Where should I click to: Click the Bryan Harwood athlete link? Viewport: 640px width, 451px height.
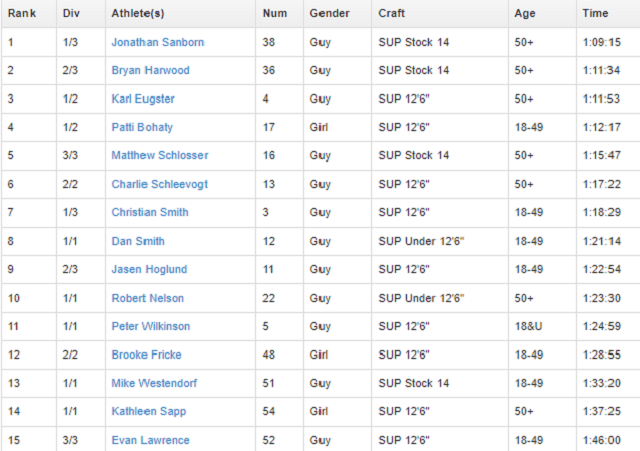[x=150, y=71]
